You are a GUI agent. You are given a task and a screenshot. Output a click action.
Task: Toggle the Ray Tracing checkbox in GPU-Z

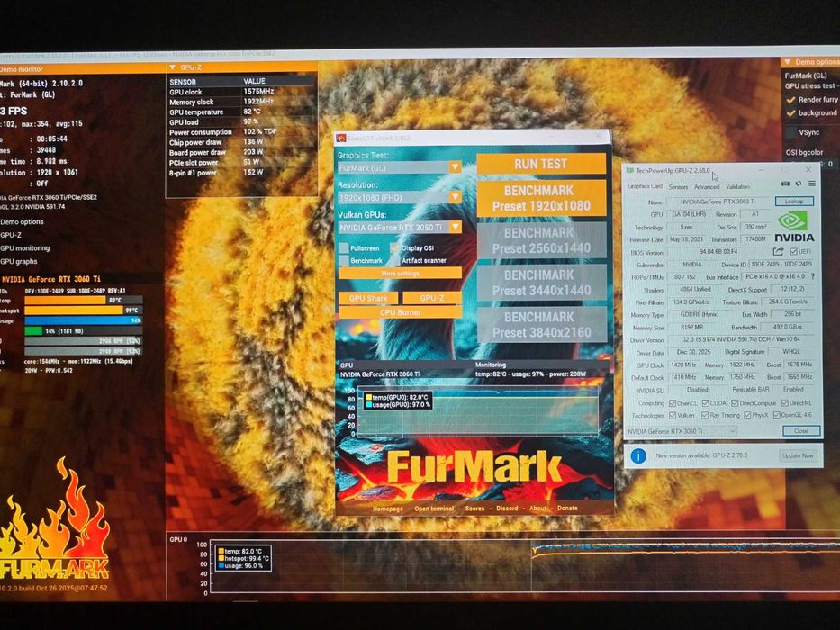(x=705, y=415)
